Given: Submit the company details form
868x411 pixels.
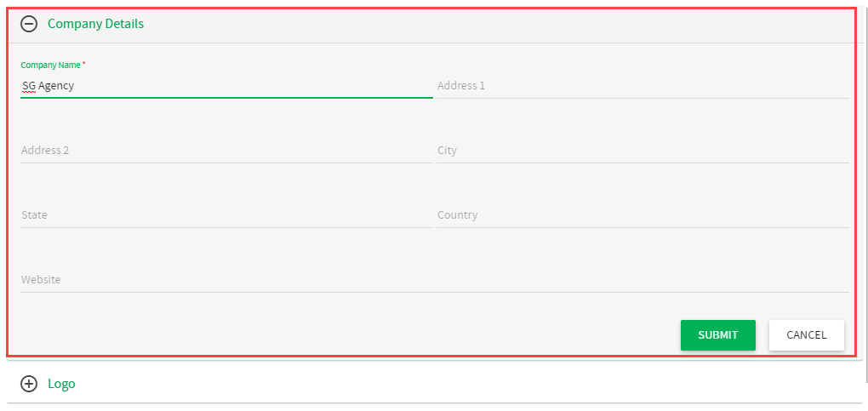Looking at the screenshot, I should [x=718, y=335].
